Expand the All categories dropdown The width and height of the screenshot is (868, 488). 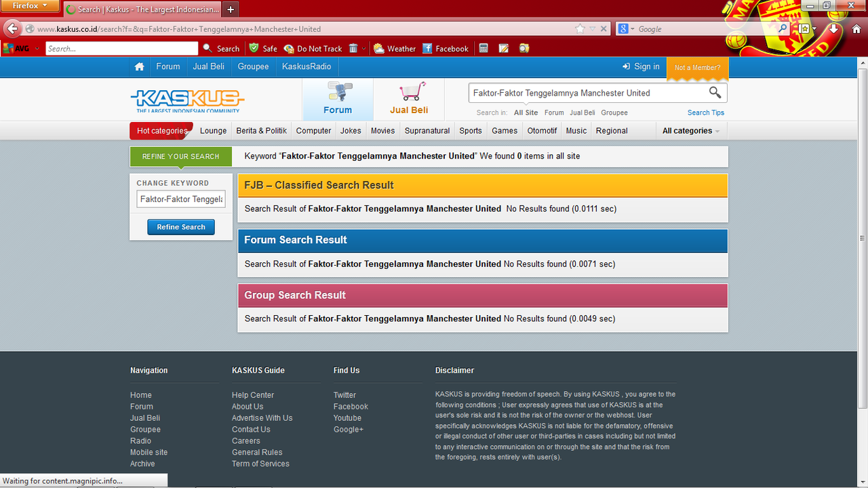[x=691, y=131]
